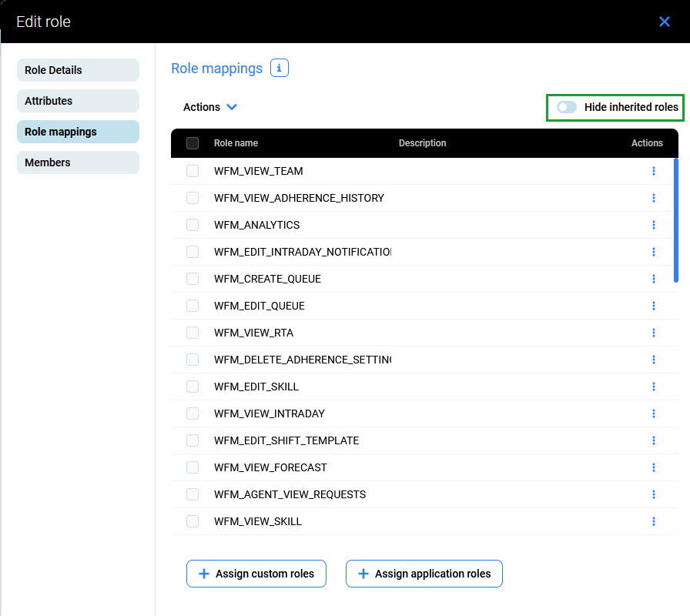
Task: Open three-dot menu for WFM_ANALYTICS
Action: tap(653, 225)
